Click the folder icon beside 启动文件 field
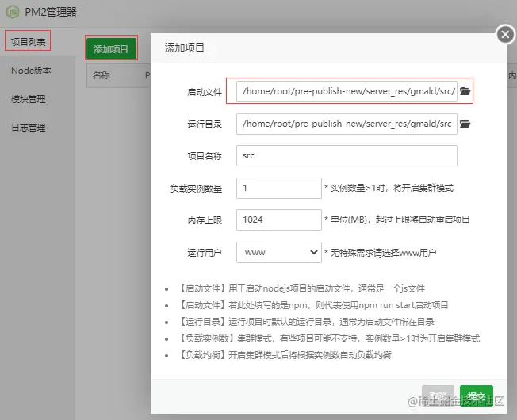The image size is (517, 420). 465,91
